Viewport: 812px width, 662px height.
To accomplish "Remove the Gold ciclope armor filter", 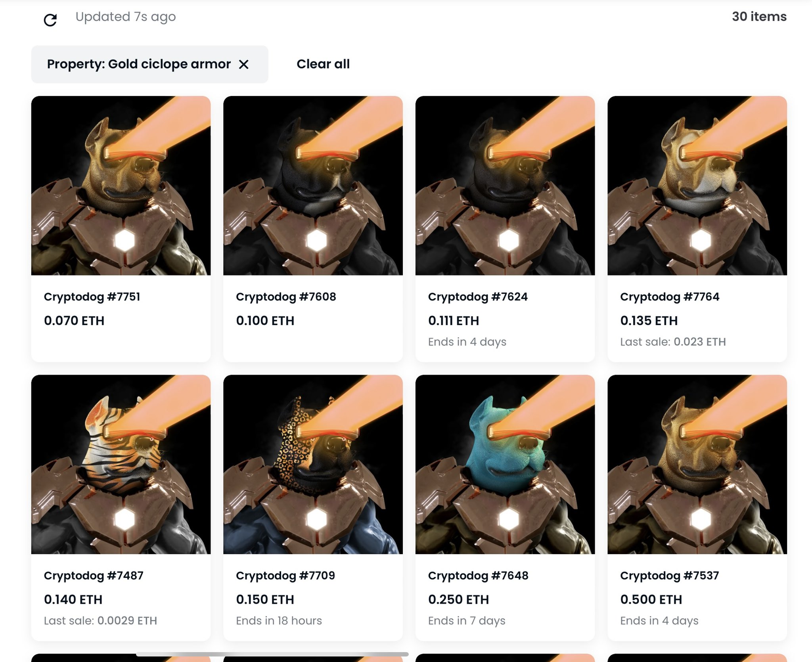I will coord(244,64).
